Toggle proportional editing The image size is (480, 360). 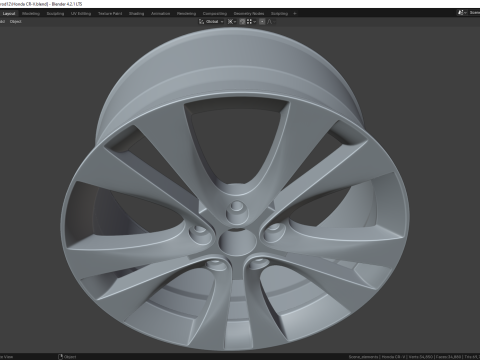click(x=262, y=22)
